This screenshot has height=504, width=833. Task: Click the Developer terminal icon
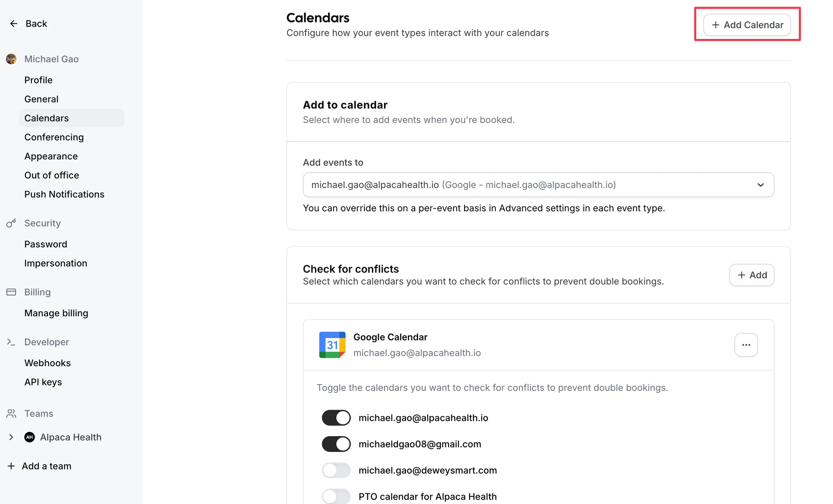pyautogui.click(x=11, y=342)
